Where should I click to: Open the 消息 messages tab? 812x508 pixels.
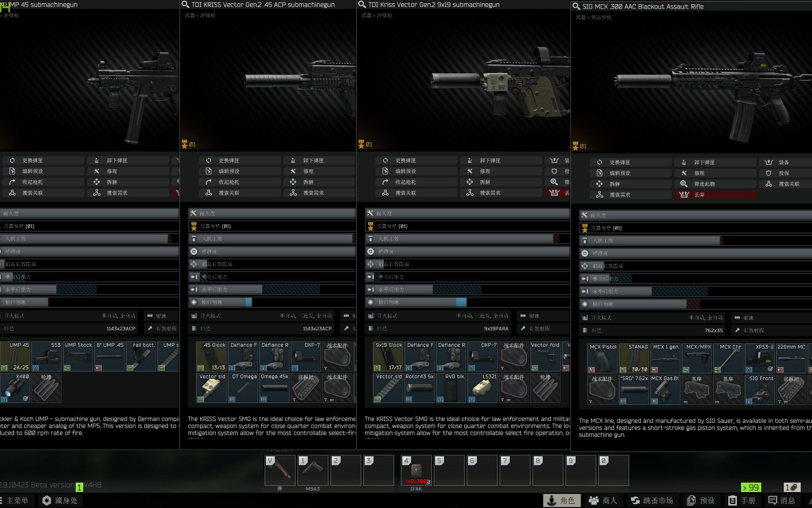click(782, 500)
